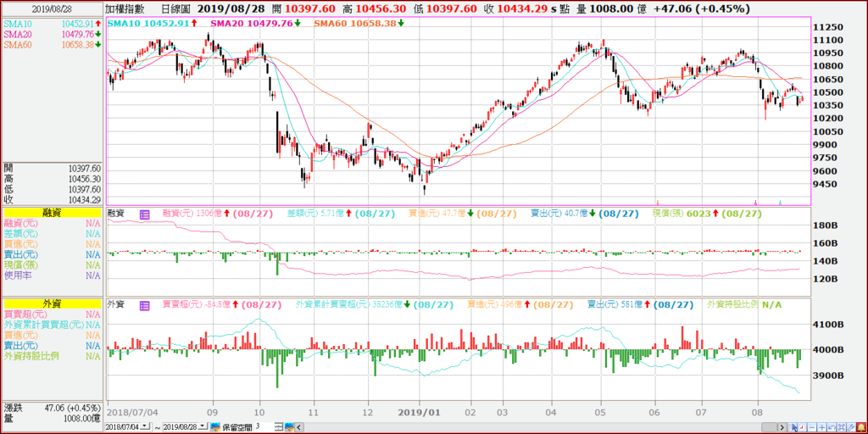Select the yellow 外資 panel header
868x434 pixels.
[x=52, y=303]
